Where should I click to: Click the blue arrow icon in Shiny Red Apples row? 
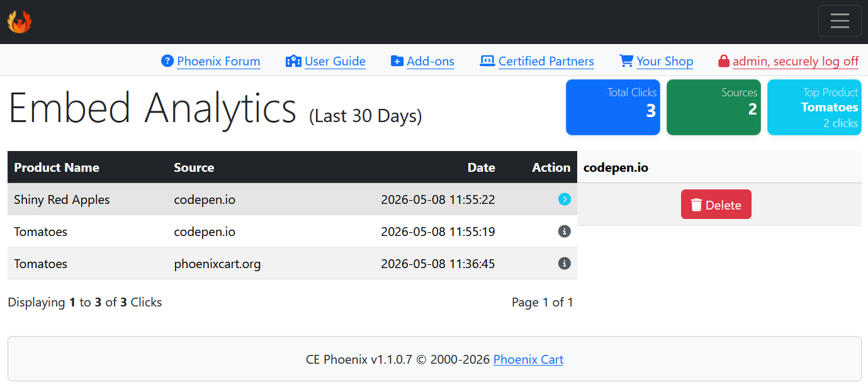coord(565,199)
